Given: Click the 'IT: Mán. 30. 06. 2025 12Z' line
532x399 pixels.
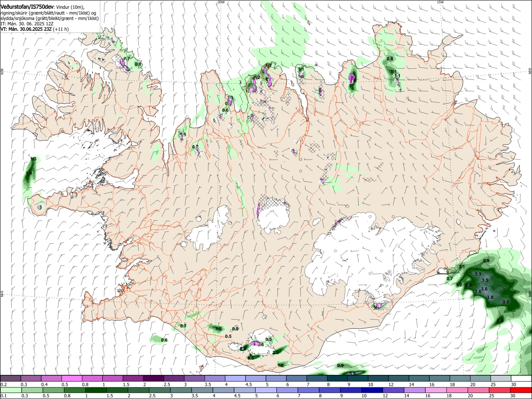Looking at the screenshot, I should coord(27,24).
